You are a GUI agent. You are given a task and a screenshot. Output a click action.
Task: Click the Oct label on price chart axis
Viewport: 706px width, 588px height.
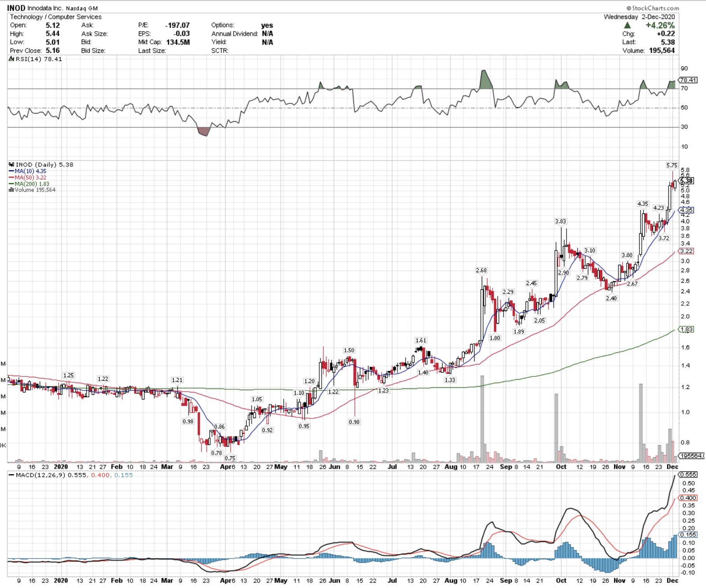[561, 467]
